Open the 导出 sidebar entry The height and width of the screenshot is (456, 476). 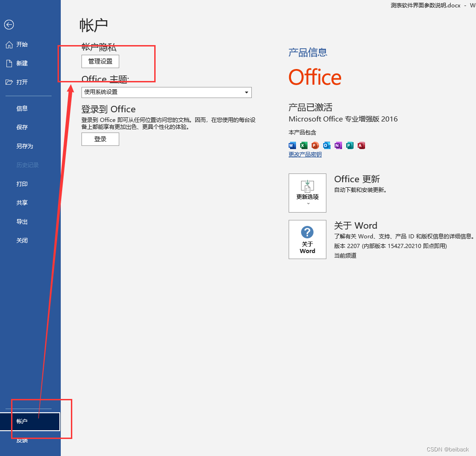22,221
